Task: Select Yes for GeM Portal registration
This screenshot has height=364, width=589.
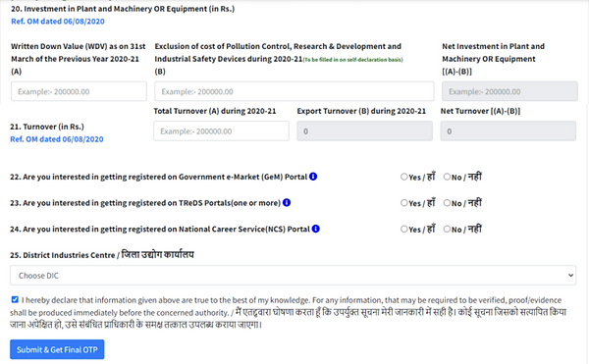Action: [x=403, y=177]
